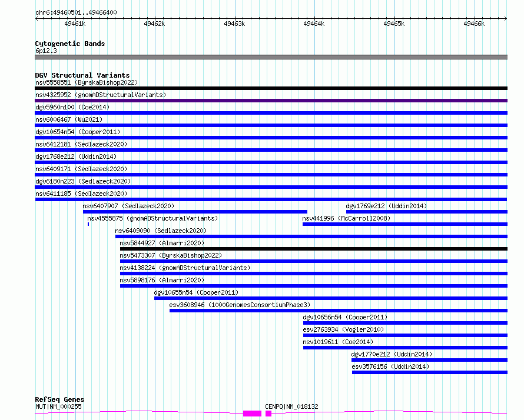This screenshot has width=524, height=420.
Task: Click the nsv5558551 (ByrskaBishop2022) variant label
Action: pyautogui.click(x=87, y=82)
